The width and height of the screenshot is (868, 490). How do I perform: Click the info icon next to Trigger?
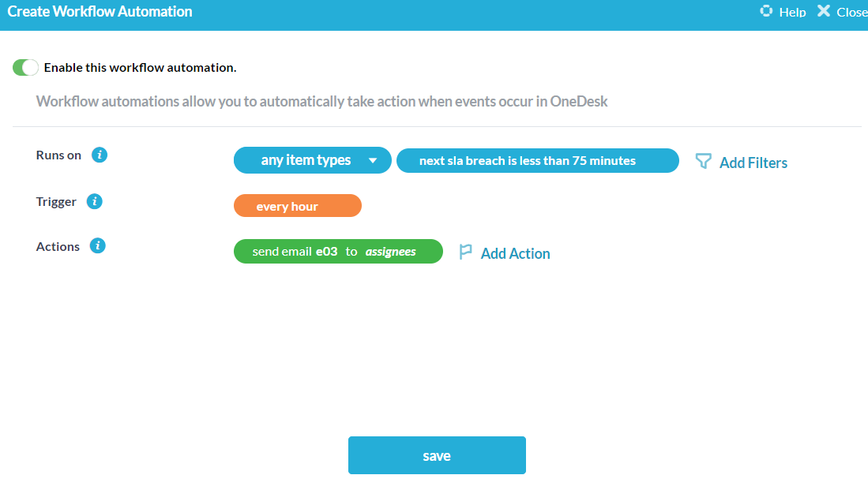click(x=94, y=201)
